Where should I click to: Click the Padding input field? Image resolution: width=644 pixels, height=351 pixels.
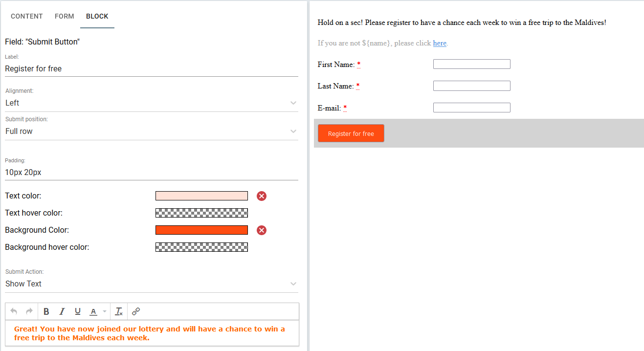tap(152, 172)
